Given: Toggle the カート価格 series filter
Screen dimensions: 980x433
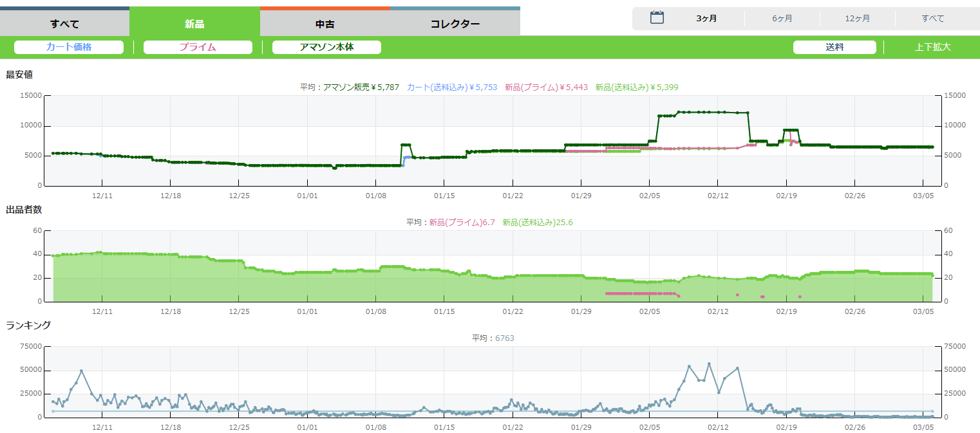Looking at the screenshot, I should pos(69,47).
